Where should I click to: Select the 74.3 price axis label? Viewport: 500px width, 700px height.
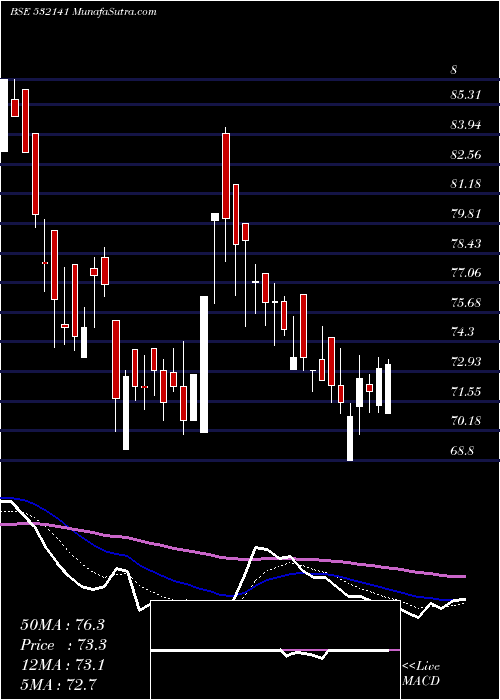(x=463, y=332)
